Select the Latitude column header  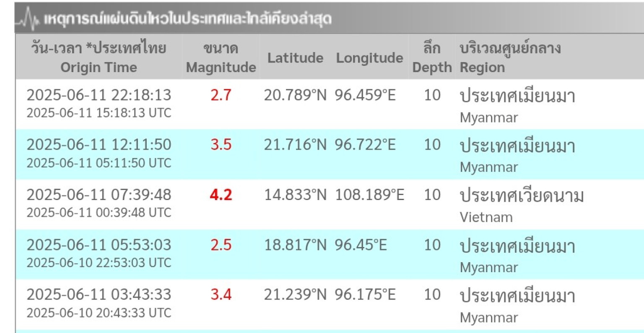pyautogui.click(x=295, y=58)
